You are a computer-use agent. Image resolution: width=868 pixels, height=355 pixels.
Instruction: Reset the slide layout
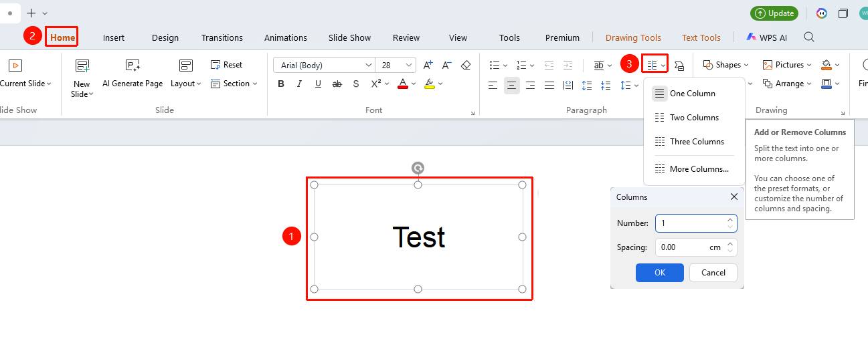coord(227,65)
